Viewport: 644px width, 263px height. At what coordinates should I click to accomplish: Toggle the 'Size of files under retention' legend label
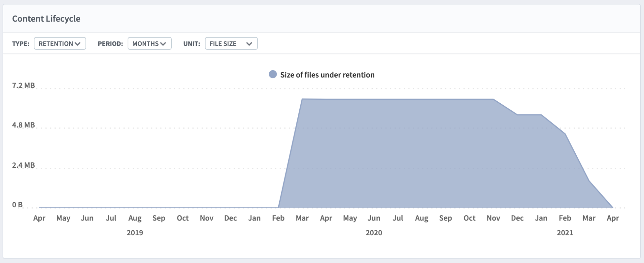point(327,75)
